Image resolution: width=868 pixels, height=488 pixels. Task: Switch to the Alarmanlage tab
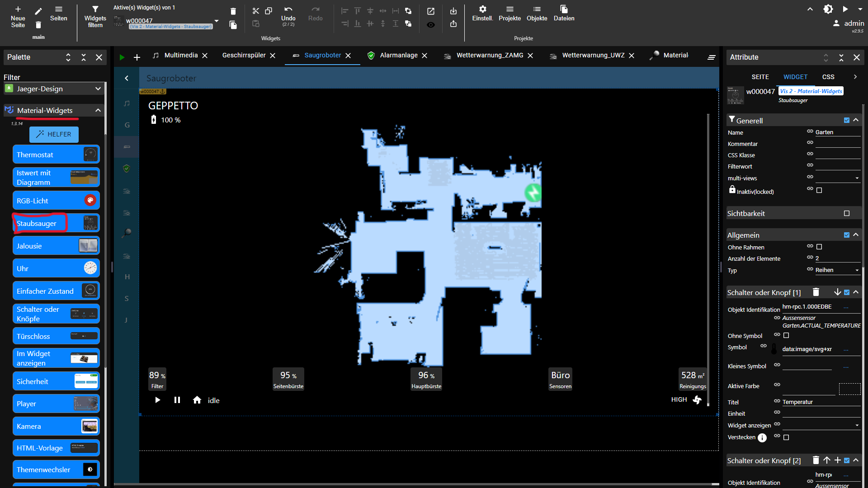(399, 55)
